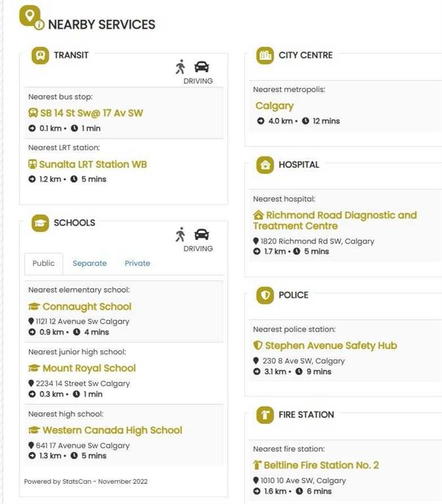Open Western Canada High School link
Image resolution: width=442 pixels, height=504 pixels.
[x=112, y=430]
